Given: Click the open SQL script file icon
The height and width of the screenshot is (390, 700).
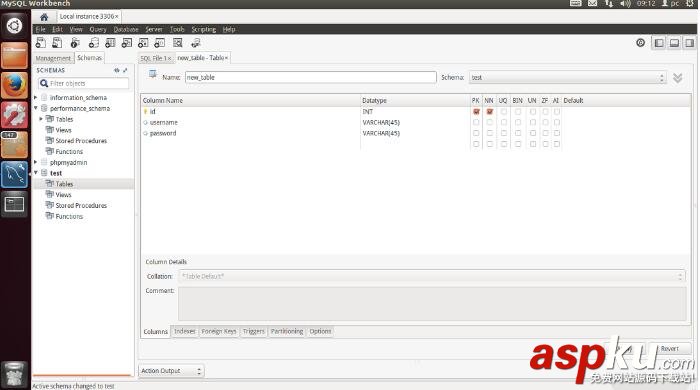Looking at the screenshot, I should (x=57, y=43).
